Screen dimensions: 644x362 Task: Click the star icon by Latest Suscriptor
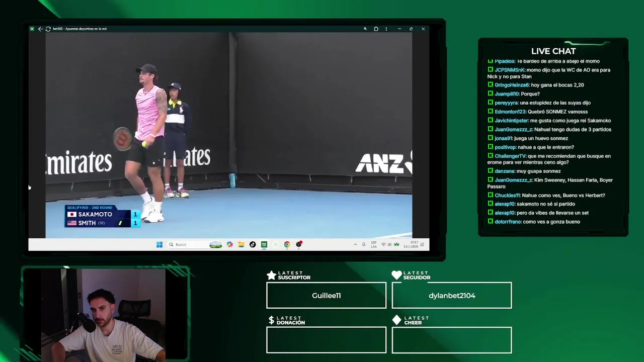pos(271,275)
